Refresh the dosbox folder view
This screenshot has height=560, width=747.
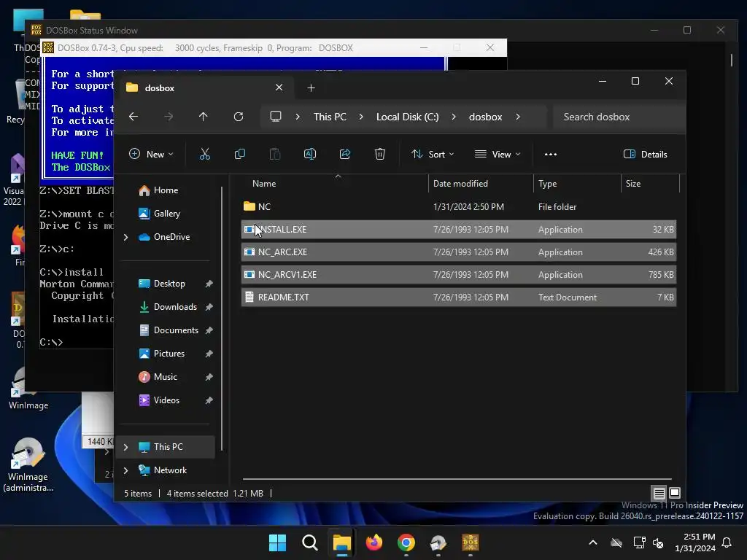[x=239, y=117]
